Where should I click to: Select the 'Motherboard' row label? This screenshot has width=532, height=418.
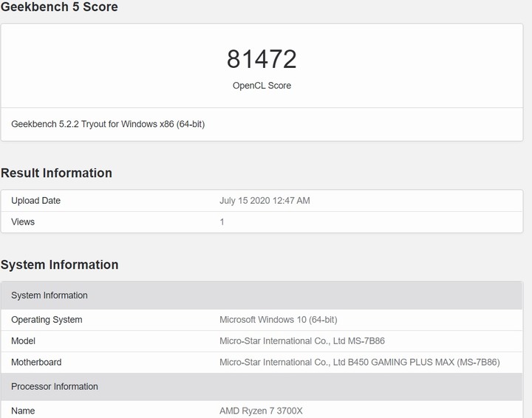(36, 363)
